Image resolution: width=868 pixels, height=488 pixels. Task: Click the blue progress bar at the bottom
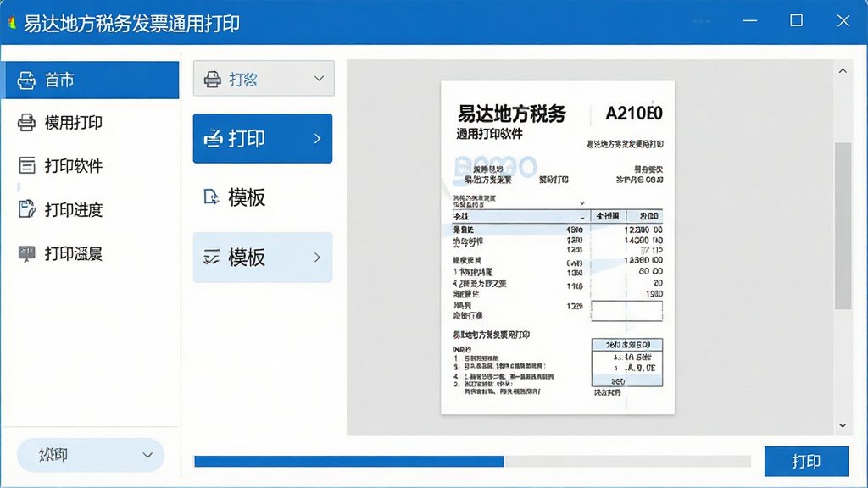point(349,462)
